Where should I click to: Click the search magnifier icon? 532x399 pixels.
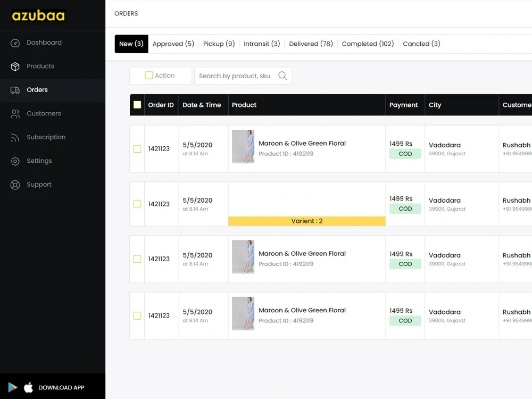282,76
